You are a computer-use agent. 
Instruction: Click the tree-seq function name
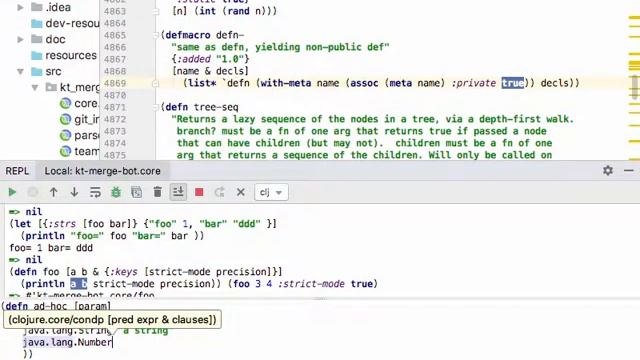point(216,107)
